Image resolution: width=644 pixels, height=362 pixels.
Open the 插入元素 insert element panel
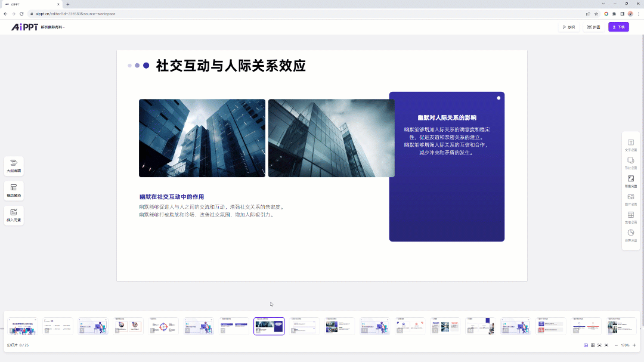[x=13, y=215]
